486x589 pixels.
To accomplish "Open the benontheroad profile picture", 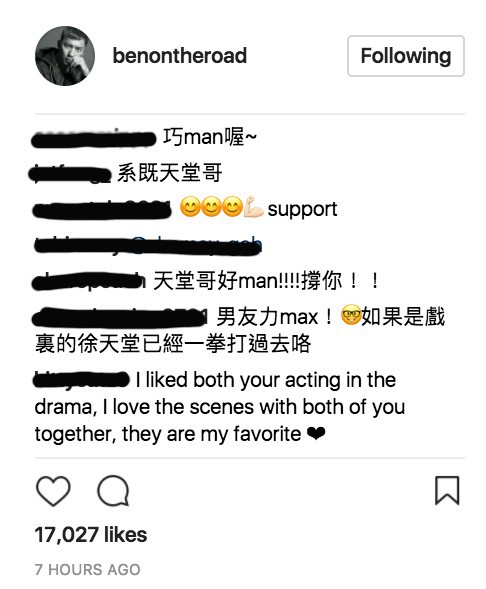I will (x=65, y=56).
